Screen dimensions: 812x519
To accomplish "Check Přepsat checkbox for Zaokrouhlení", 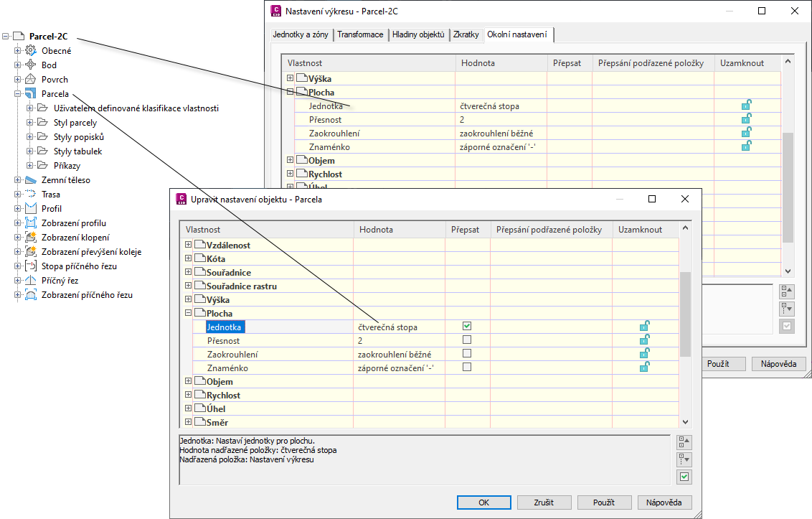I will 466,353.
